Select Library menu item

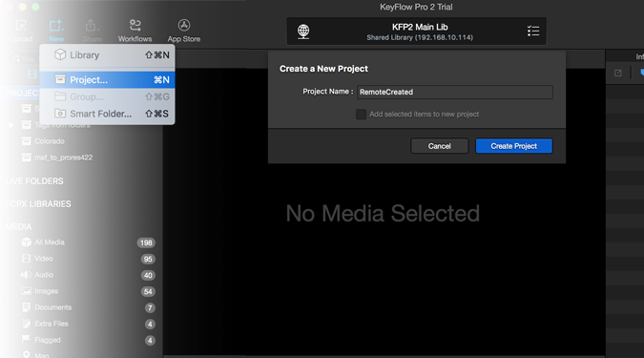107,55
